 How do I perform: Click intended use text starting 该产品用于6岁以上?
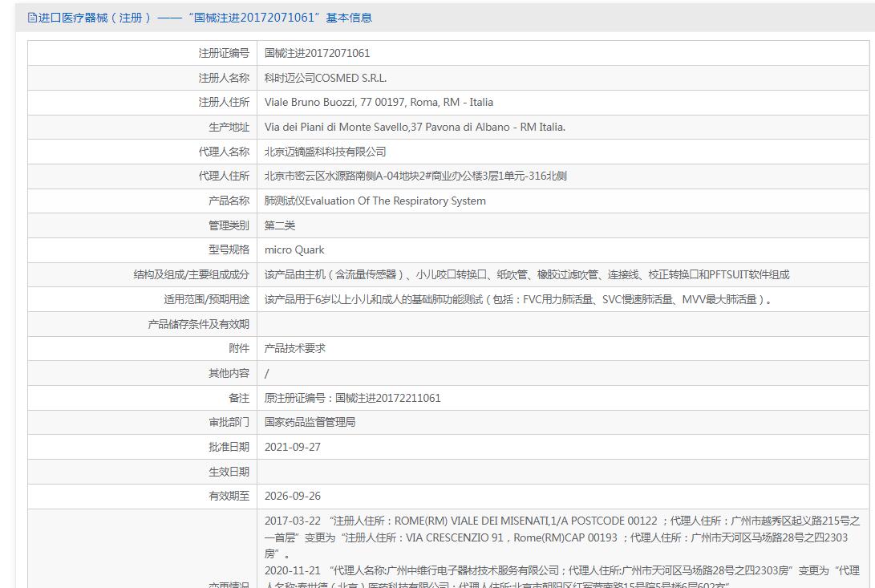[x=518, y=299]
